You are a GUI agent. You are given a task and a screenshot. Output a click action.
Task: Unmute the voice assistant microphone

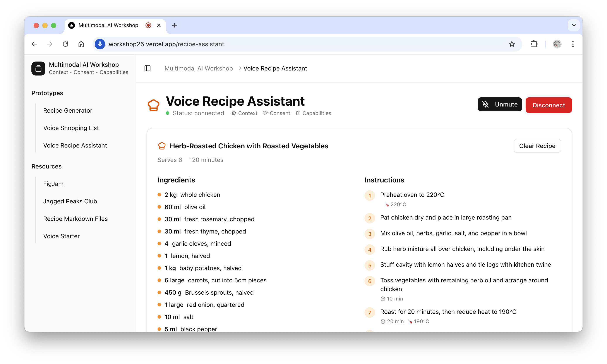pos(500,104)
